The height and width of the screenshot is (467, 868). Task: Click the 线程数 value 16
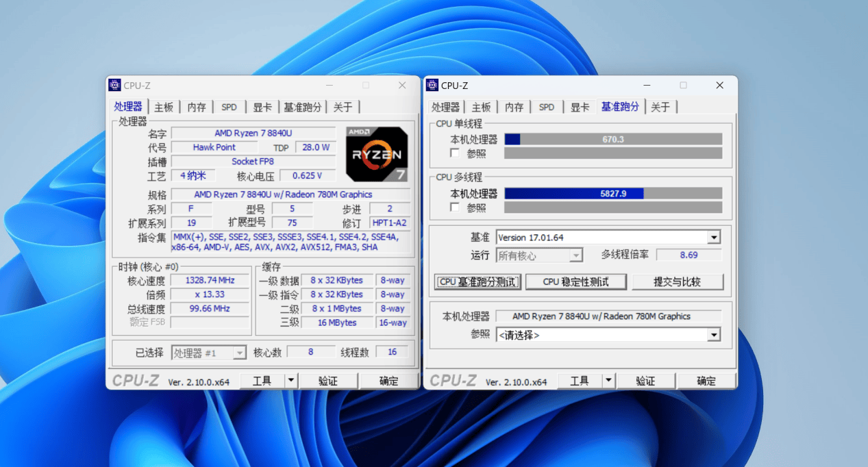click(392, 352)
